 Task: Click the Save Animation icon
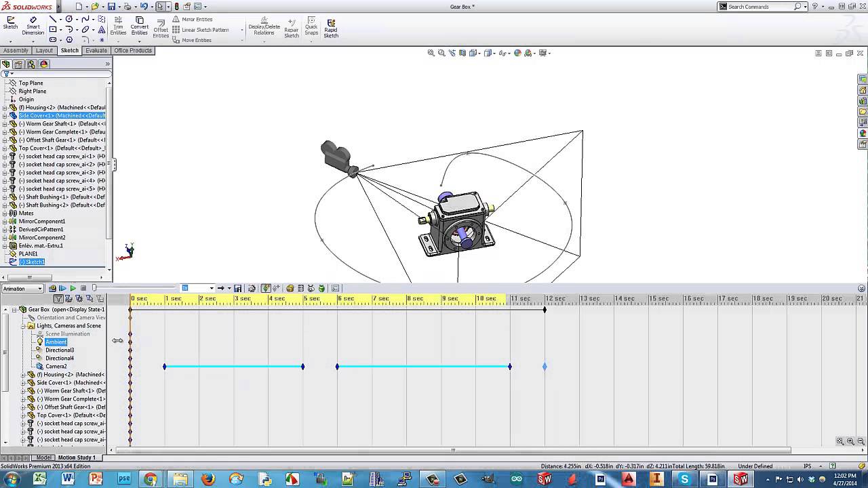237,289
